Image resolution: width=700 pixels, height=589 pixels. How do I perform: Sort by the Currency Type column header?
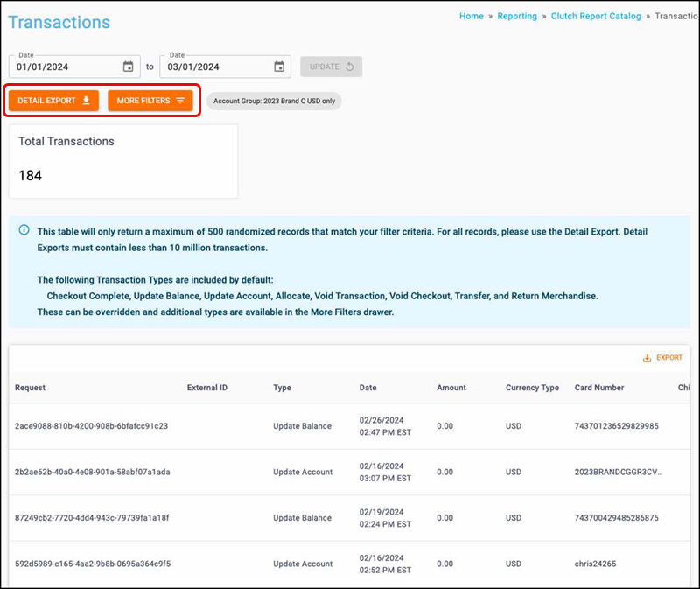click(532, 388)
